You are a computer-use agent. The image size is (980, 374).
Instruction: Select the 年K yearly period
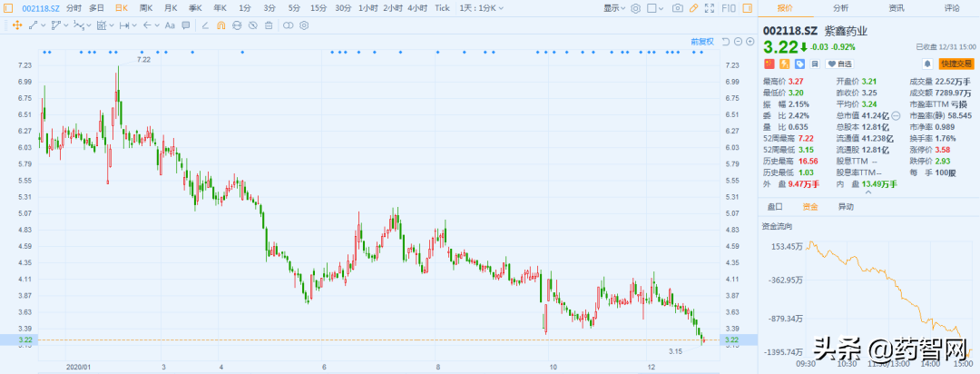click(x=220, y=8)
